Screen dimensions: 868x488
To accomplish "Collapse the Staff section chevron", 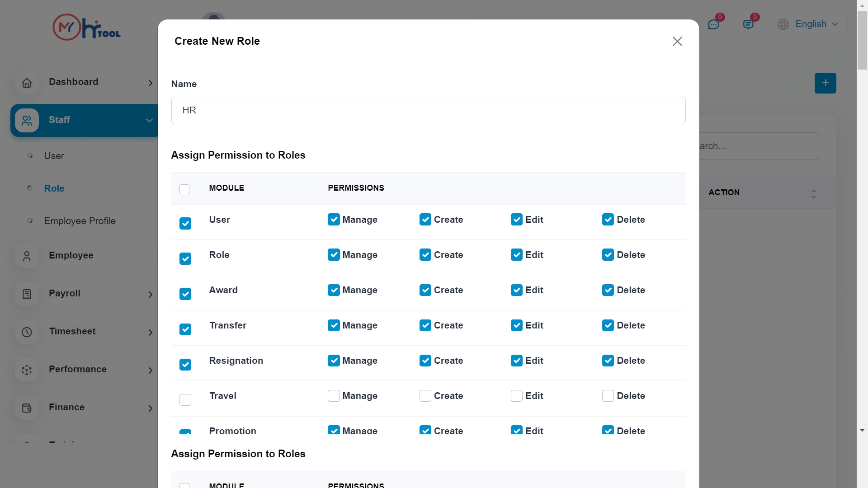I will (150, 121).
